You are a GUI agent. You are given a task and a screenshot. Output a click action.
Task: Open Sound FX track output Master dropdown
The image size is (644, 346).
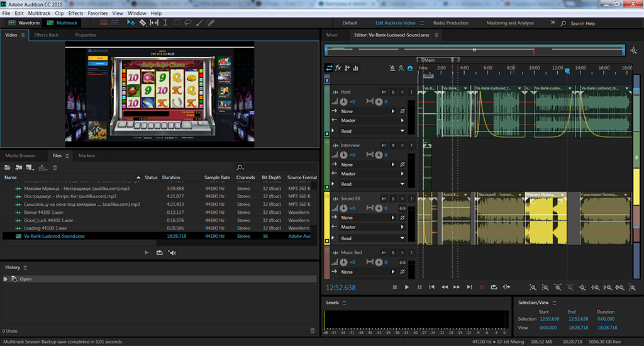[372, 227]
